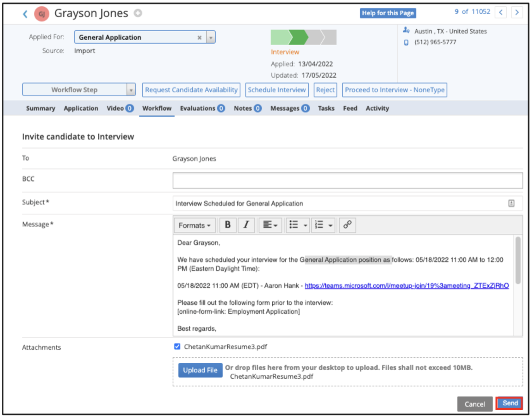The image size is (532, 418).
Task: Toggle bold formatting in message editor
Action: click(228, 225)
